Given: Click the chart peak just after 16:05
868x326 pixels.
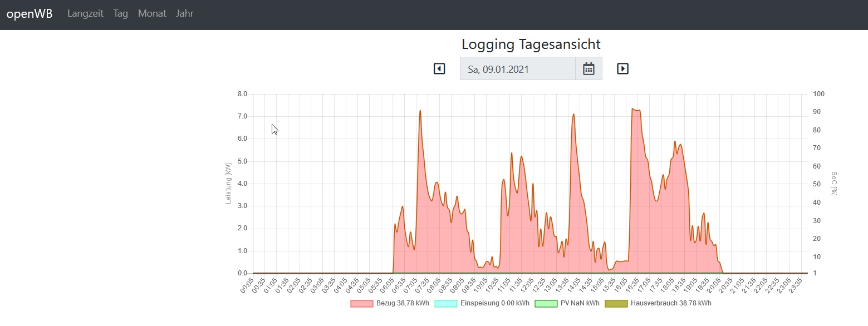Looking at the screenshot, I should click(633, 109).
